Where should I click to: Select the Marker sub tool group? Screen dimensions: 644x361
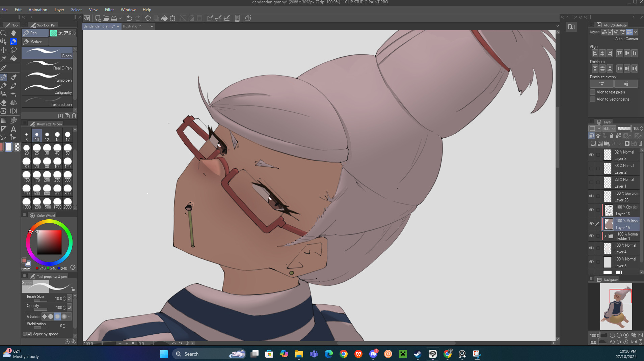pos(35,42)
